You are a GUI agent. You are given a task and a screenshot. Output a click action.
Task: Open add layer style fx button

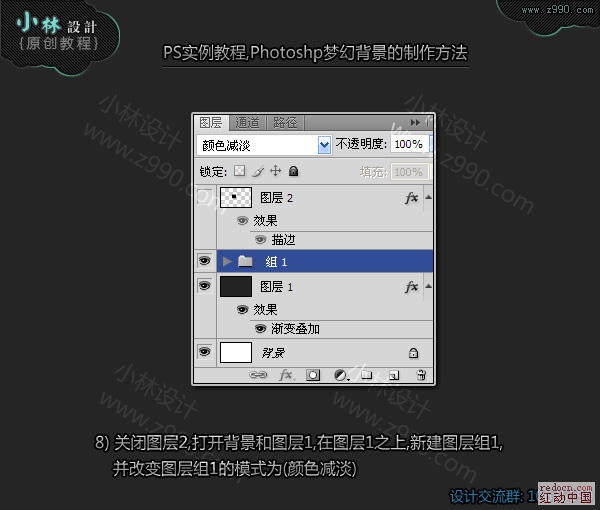[x=286, y=375]
